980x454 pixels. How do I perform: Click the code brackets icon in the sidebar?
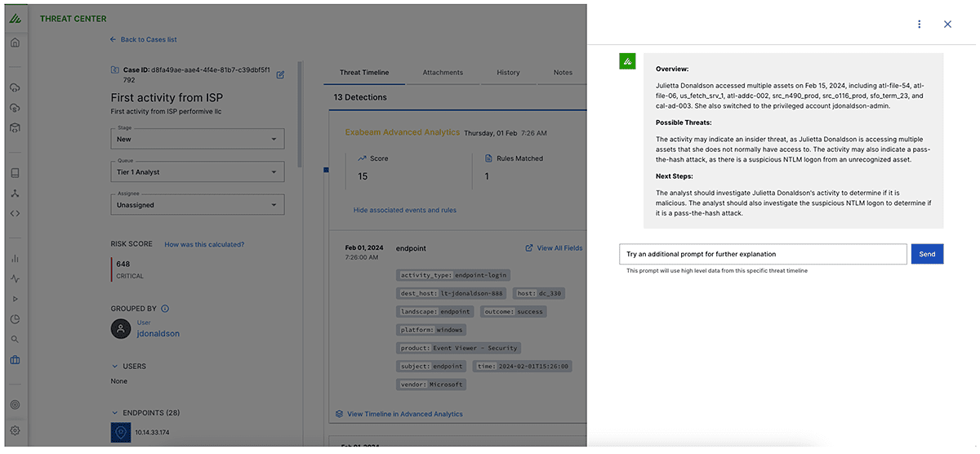click(x=15, y=214)
